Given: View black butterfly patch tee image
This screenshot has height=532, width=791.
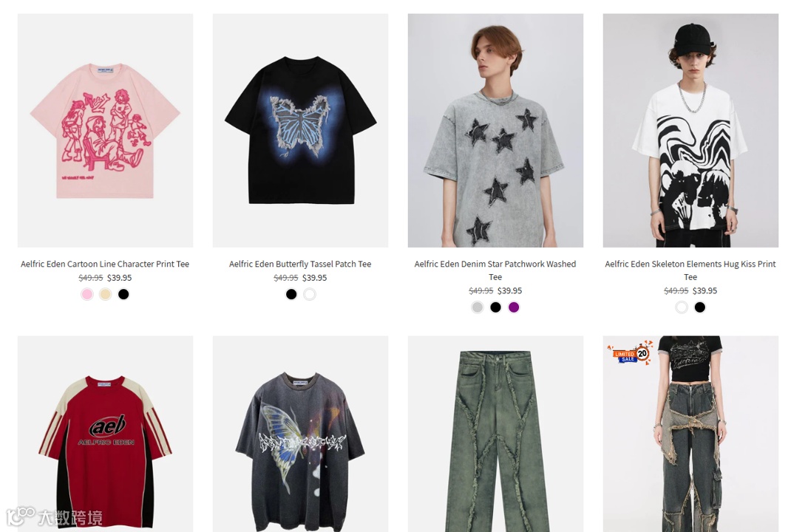Looking at the screenshot, I should tap(301, 131).
